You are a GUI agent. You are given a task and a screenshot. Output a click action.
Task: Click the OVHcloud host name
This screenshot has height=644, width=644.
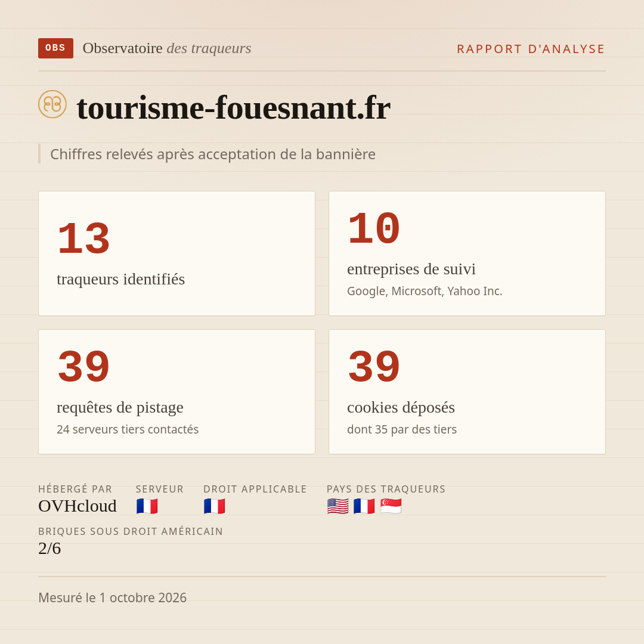click(x=77, y=506)
